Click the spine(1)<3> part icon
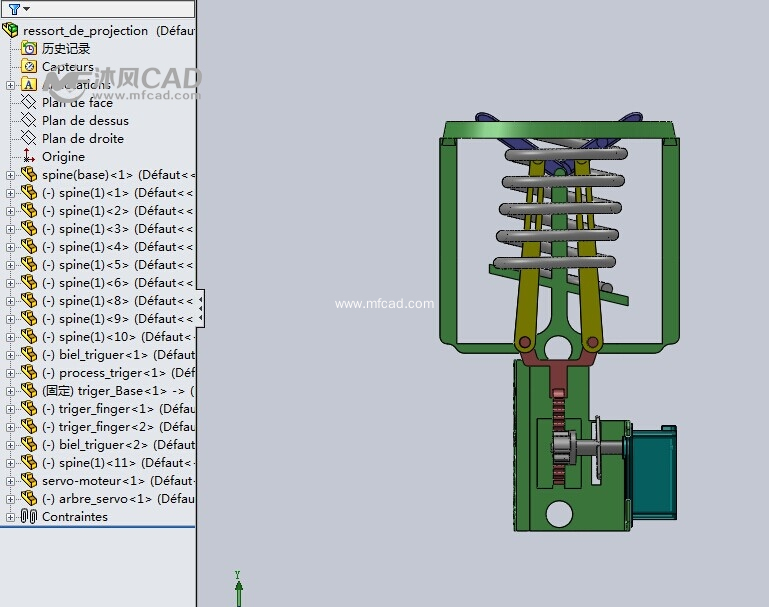Image resolution: width=769 pixels, height=607 pixels. tap(29, 228)
